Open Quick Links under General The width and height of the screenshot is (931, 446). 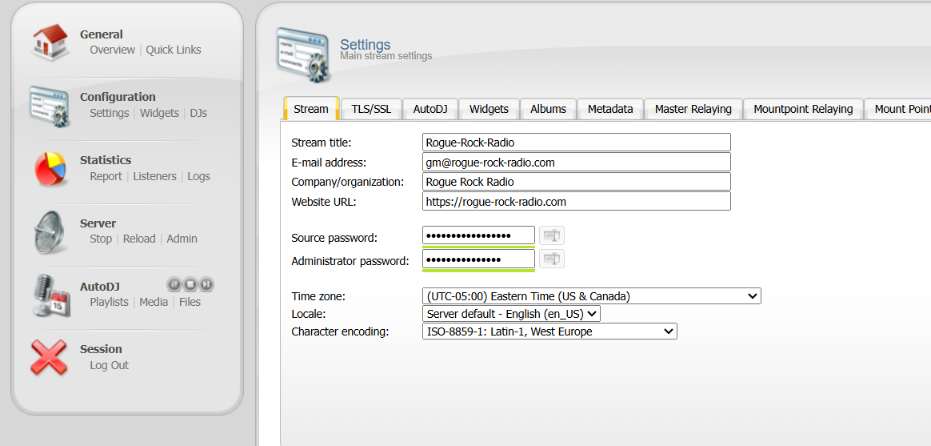(x=173, y=50)
